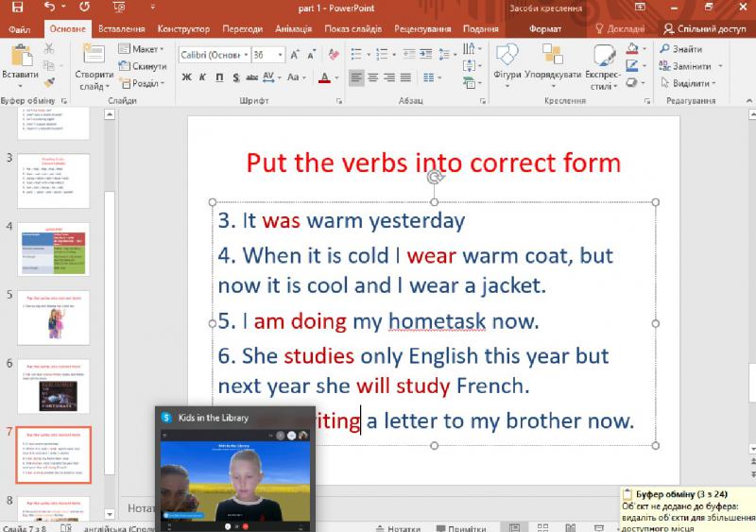Screen dimensions: 756x532
Task: Open Експрес-стилі quick styles
Action: tap(603, 66)
